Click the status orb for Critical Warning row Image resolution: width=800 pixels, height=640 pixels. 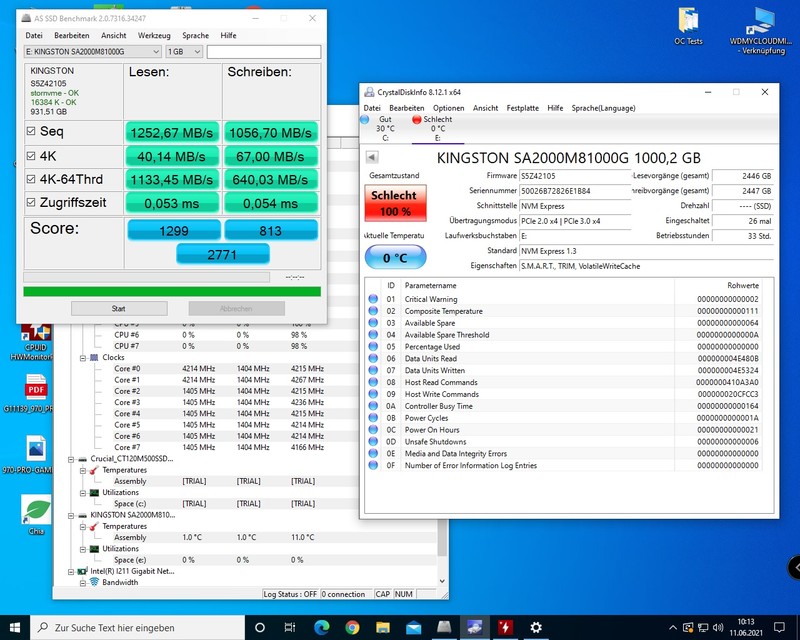(x=373, y=299)
